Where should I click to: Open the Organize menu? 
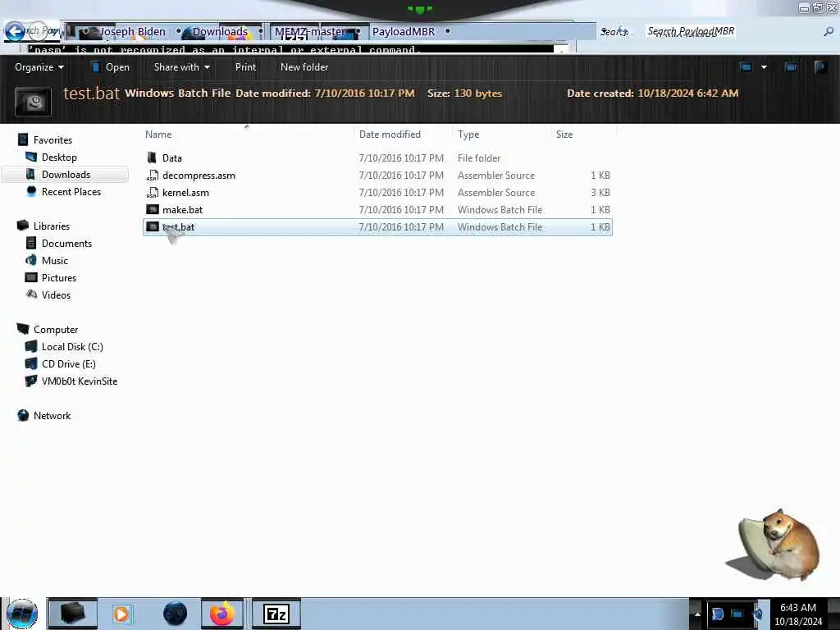pos(39,67)
